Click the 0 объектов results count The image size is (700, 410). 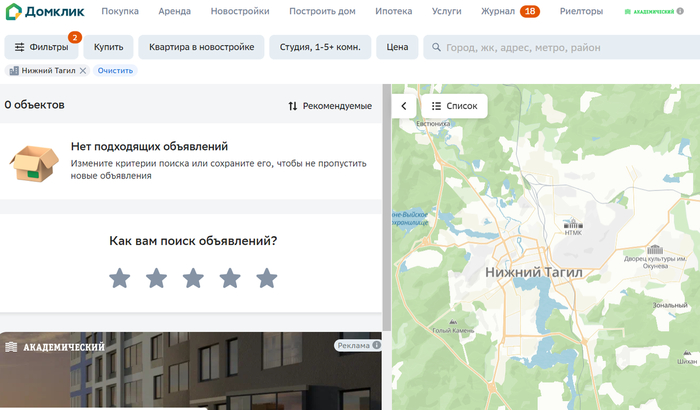(x=34, y=105)
